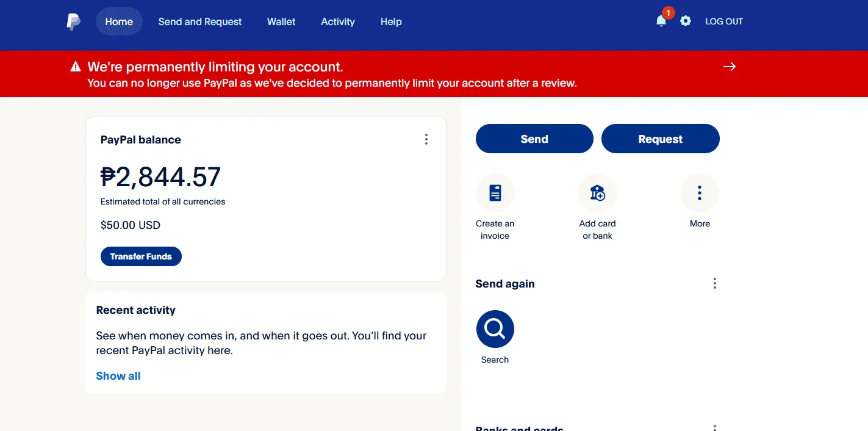
Task: Open the More actions icon
Action: [700, 194]
